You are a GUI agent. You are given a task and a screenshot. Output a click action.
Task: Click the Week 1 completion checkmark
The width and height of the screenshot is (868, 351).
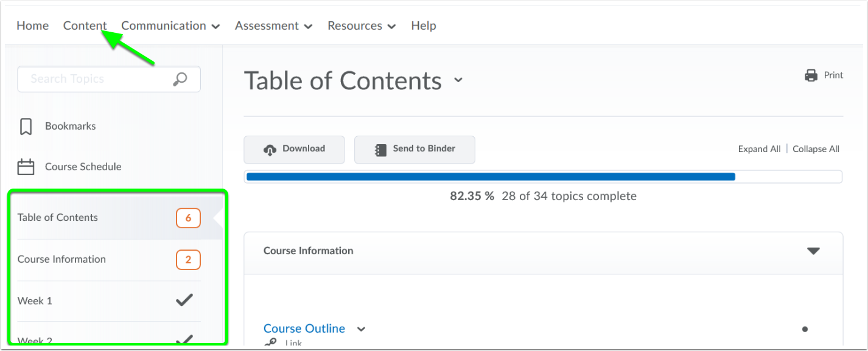click(x=184, y=299)
